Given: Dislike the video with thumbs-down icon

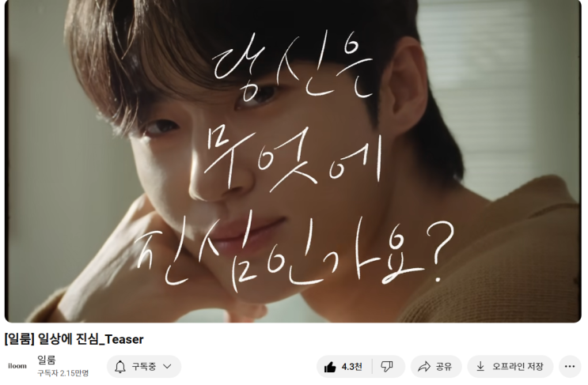Looking at the screenshot, I should tap(387, 366).
